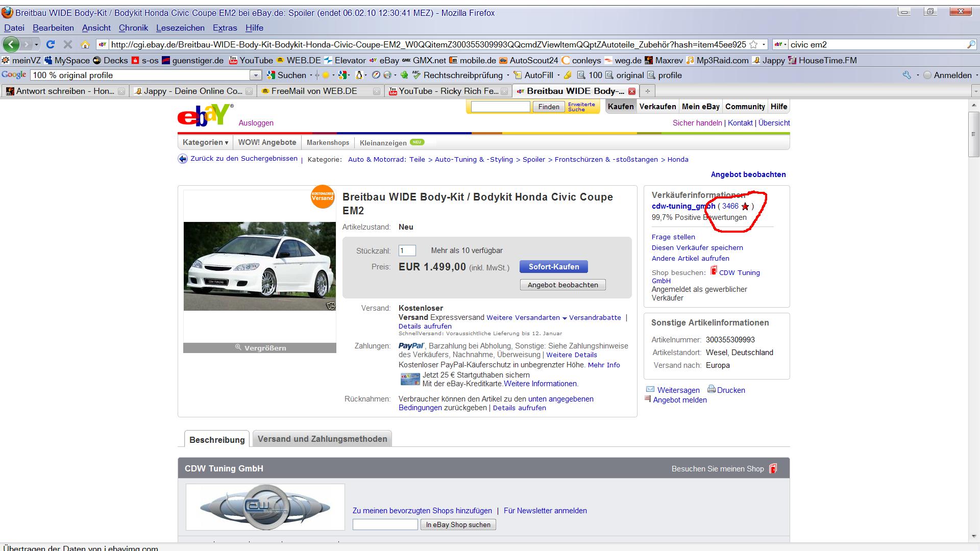Click the Google toolbar penguin icon
The image size is (980, 551).
tap(359, 75)
